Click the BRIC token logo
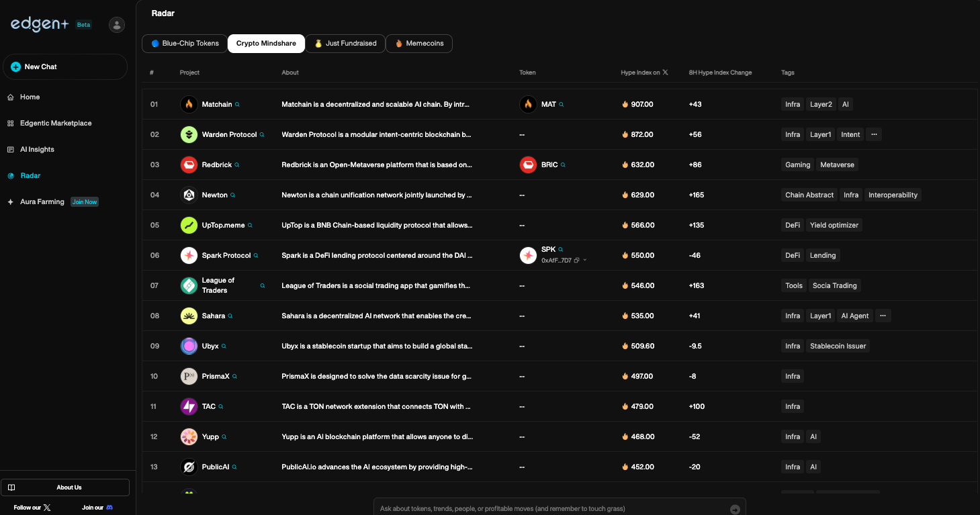980x515 pixels. (x=528, y=165)
